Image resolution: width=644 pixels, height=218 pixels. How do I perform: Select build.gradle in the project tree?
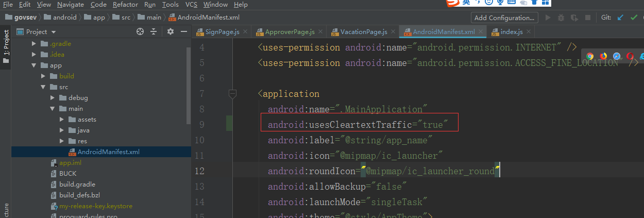77,185
